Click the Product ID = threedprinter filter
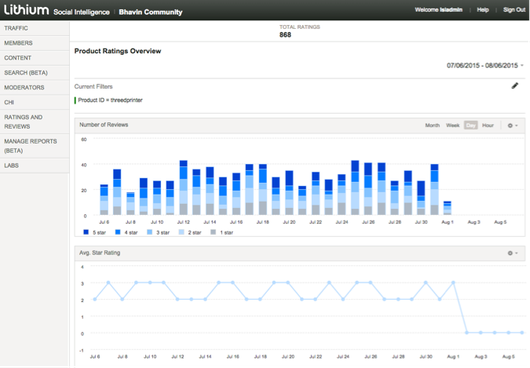Viewport: 530px width, 368px height. [110, 100]
